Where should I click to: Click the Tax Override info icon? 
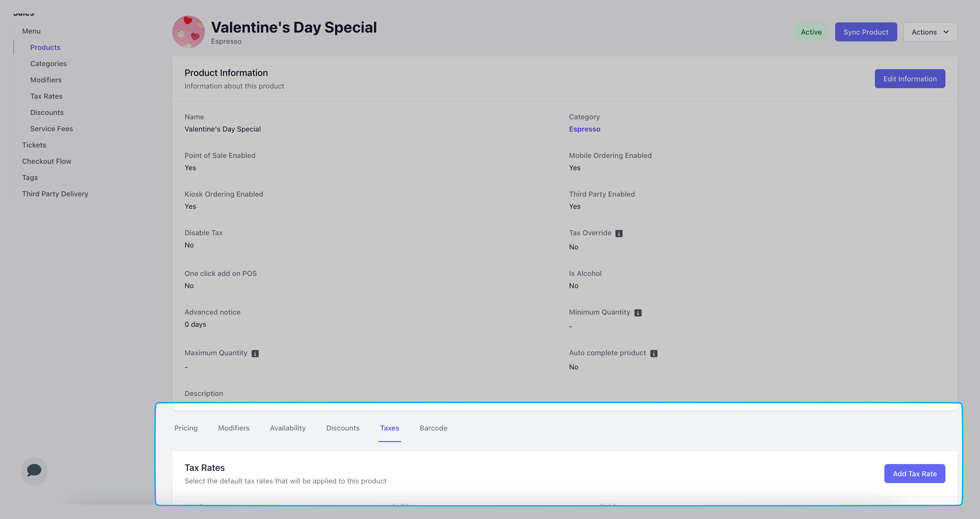[x=619, y=234]
